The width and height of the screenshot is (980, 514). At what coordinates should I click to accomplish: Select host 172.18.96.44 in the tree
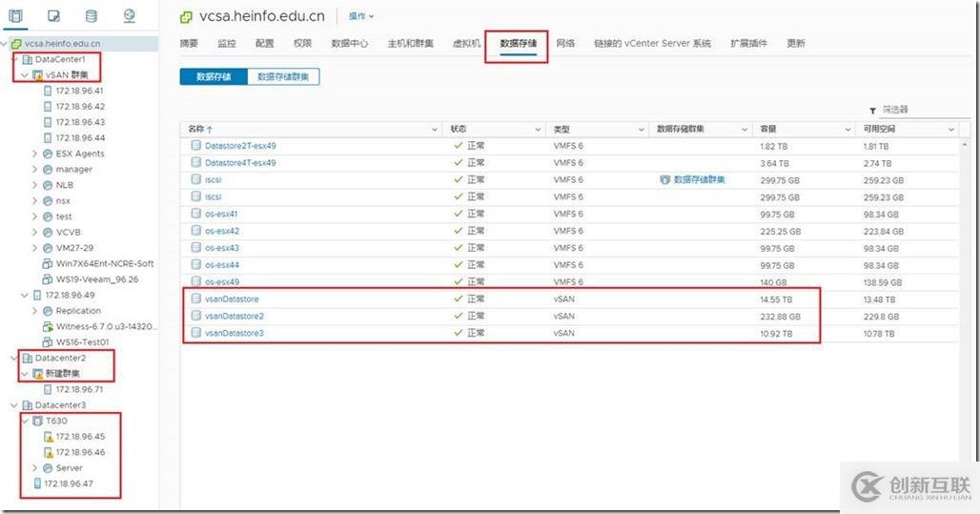click(80, 137)
